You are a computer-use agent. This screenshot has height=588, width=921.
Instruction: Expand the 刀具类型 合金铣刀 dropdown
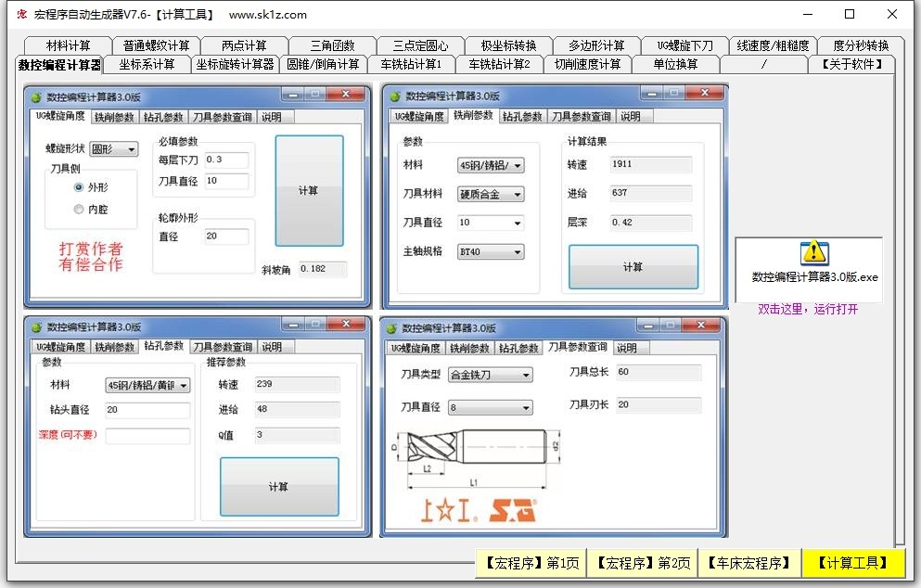pos(491,375)
